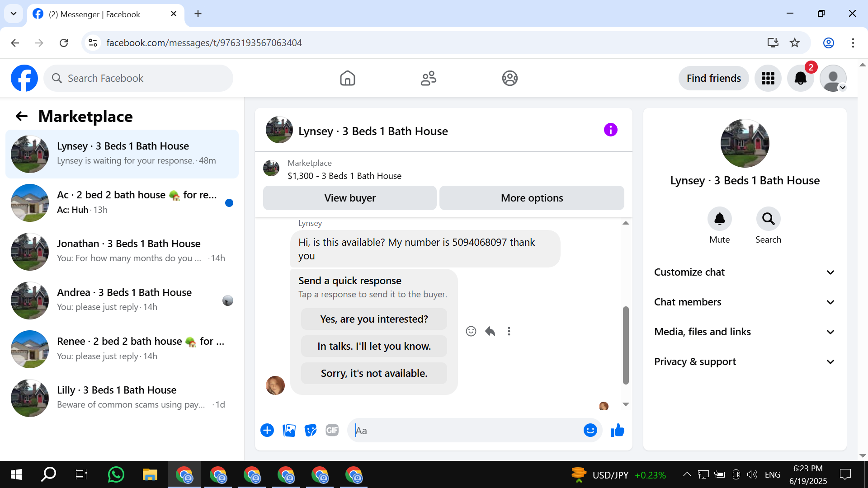The height and width of the screenshot is (488, 868).
Task: Attach a photo file to message
Action: click(x=289, y=431)
